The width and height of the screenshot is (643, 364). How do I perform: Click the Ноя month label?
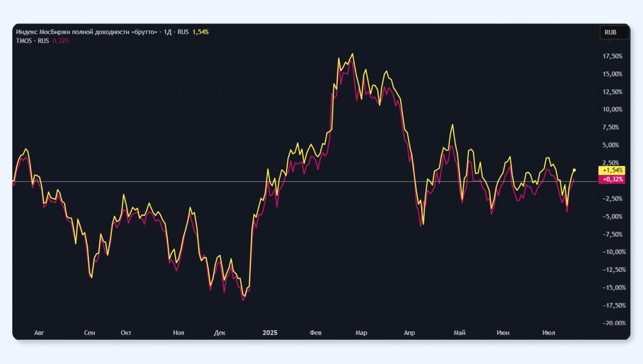click(178, 333)
